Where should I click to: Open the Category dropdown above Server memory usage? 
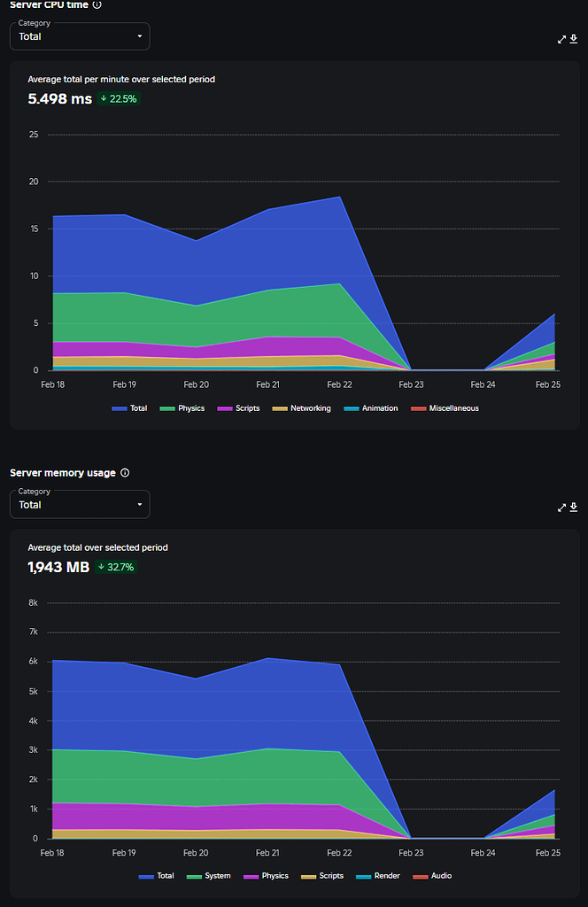click(x=80, y=504)
